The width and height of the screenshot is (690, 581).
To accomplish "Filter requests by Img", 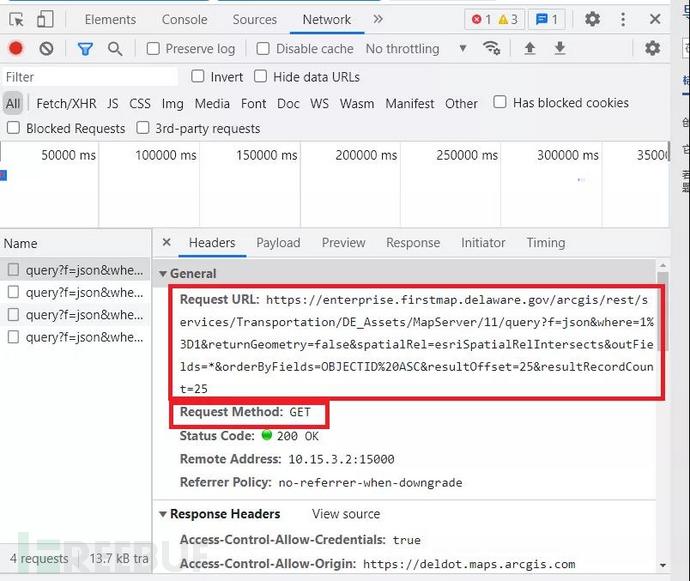I will coord(172,103).
